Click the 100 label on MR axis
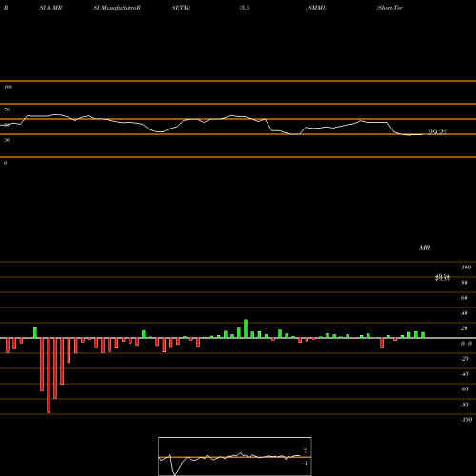Viewport: 476px width, 476px height. pyautogui.click(x=466, y=268)
